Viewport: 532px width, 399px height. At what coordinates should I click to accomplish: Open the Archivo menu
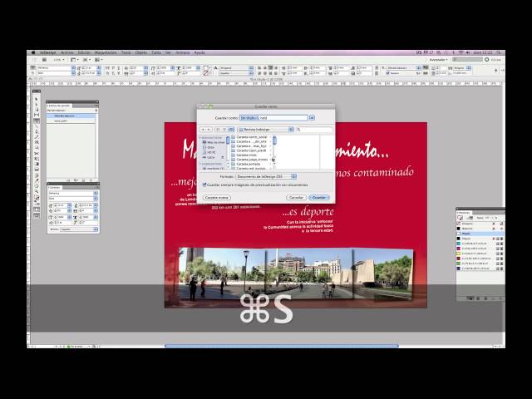[66, 52]
